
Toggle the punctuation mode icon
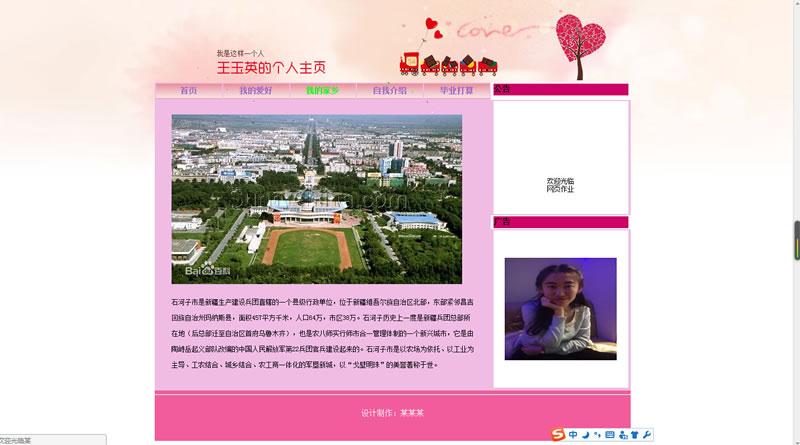[x=597, y=434]
